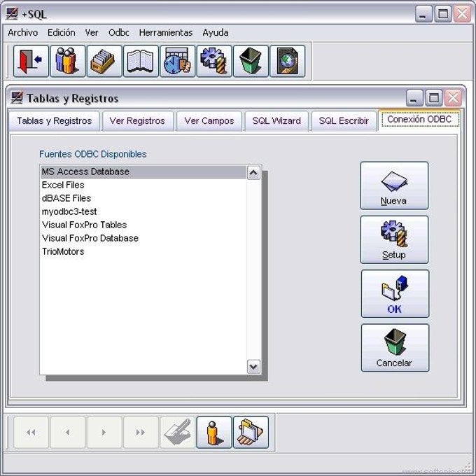Image resolution: width=476 pixels, height=476 pixels.
Task: Open the gear settings toolbar icon
Action: (214, 61)
